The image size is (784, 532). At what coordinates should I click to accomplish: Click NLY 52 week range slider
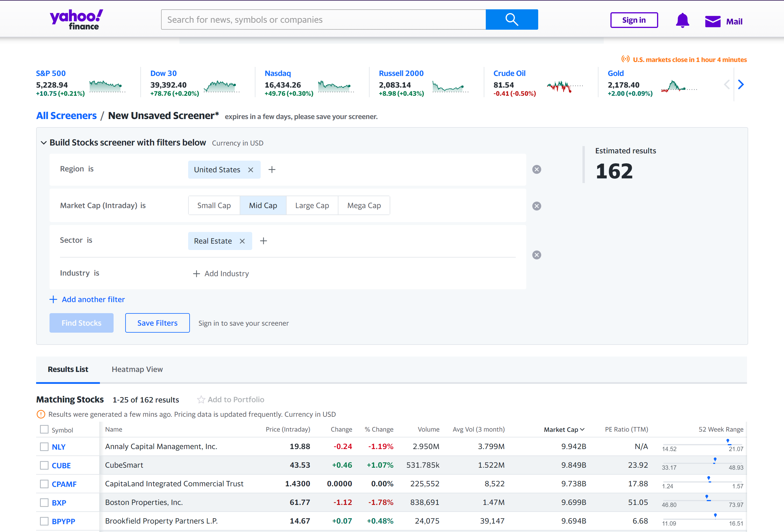pos(702,445)
